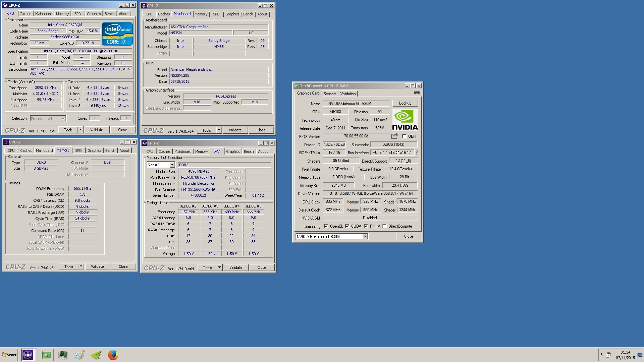Select Graphics tab in Mainboard window
The width and height of the screenshot is (644, 362).
click(x=232, y=14)
